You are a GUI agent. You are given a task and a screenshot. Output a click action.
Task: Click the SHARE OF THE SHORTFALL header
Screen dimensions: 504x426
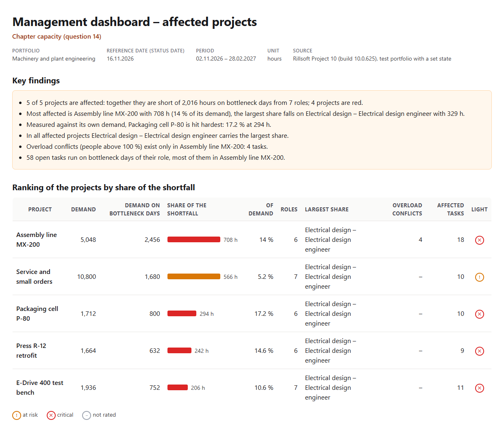pos(187,210)
